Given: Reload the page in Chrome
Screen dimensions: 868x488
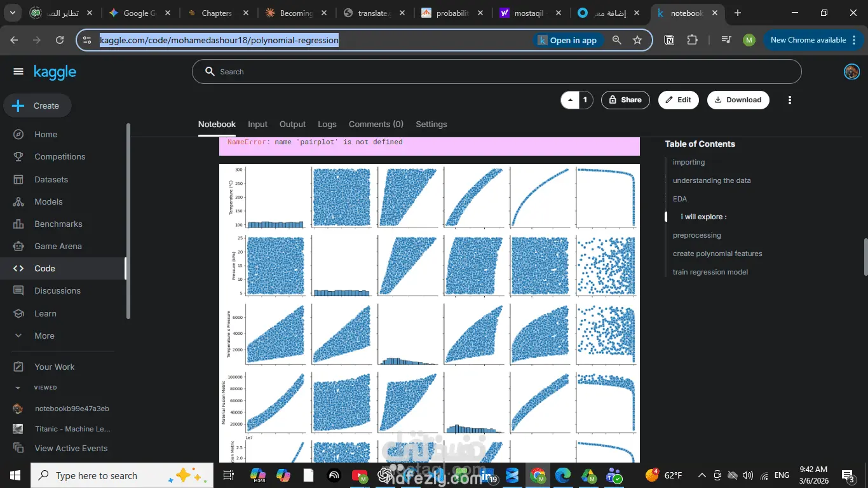Looking at the screenshot, I should coord(60,40).
